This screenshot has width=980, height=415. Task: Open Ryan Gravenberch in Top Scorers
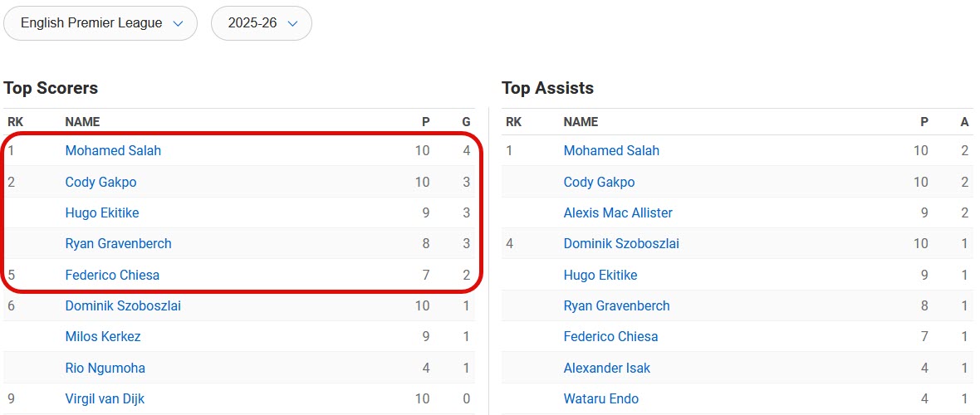pos(118,244)
